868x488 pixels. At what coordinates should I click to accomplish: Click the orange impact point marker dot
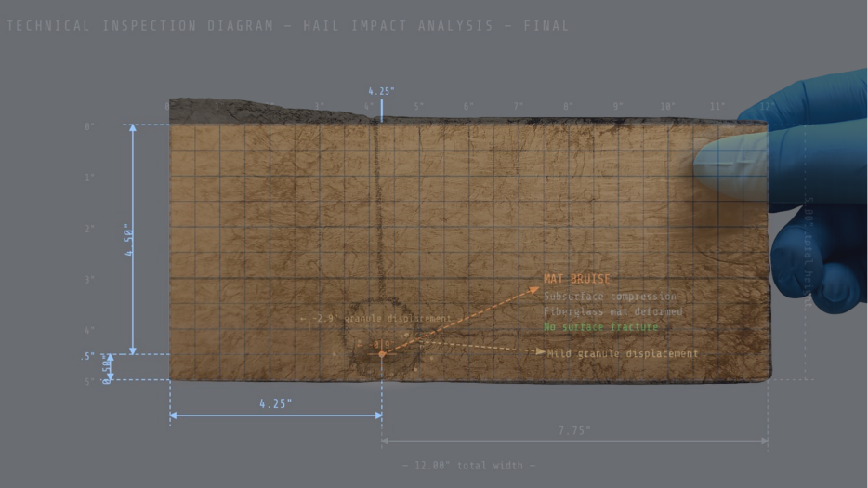click(x=381, y=354)
